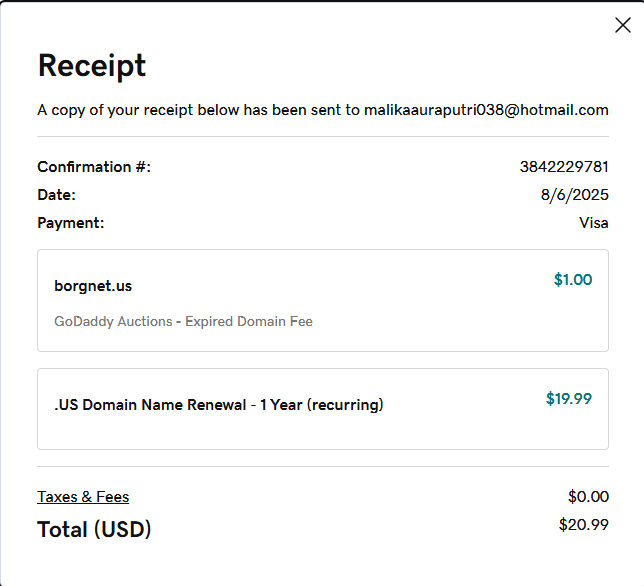This screenshot has width=644, height=586.
Task: Click the $19.99 renewal price
Action: click(569, 398)
